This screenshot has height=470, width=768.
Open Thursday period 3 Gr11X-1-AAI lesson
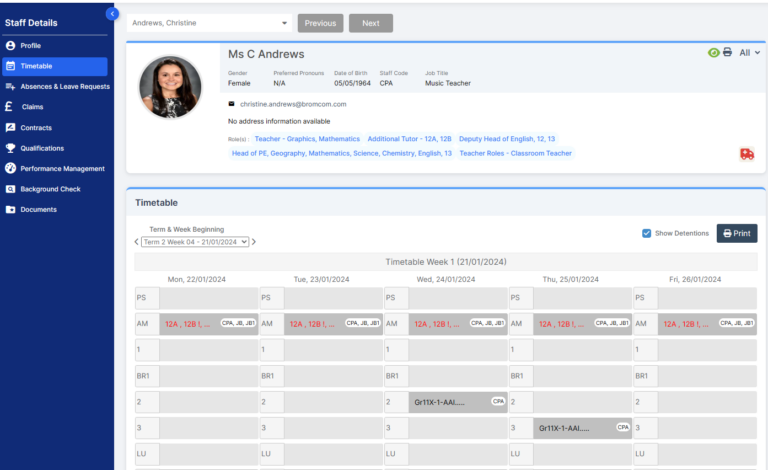pyautogui.click(x=582, y=428)
